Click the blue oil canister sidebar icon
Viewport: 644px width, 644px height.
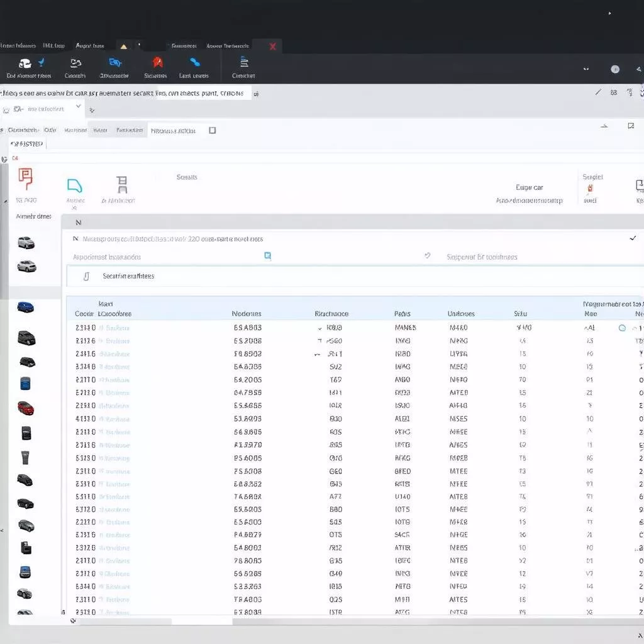(x=26, y=383)
